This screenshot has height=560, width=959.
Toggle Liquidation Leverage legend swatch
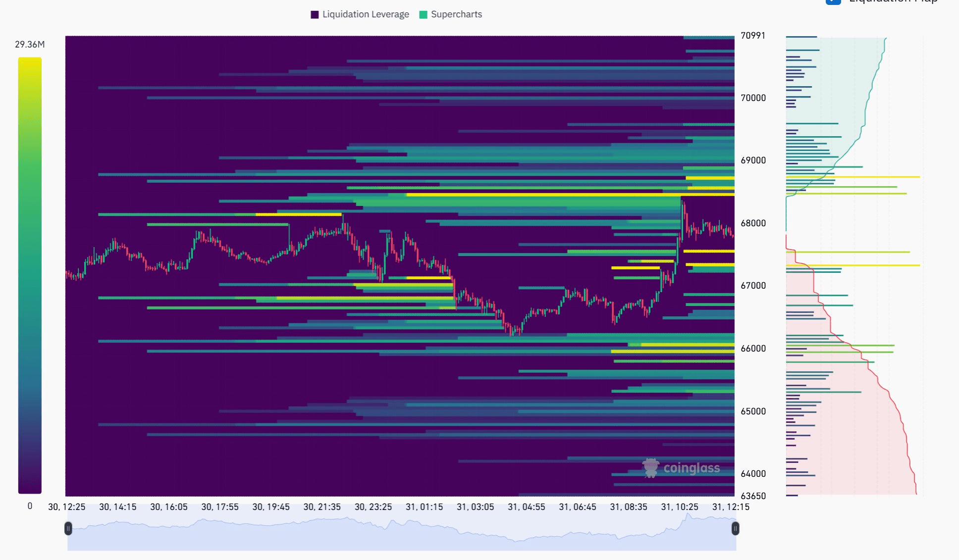point(315,15)
